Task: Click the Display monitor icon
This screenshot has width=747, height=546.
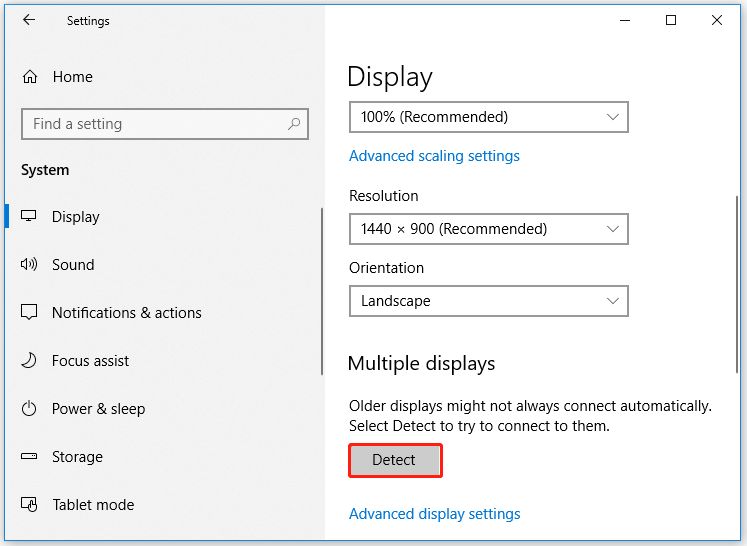Action: click(x=29, y=216)
